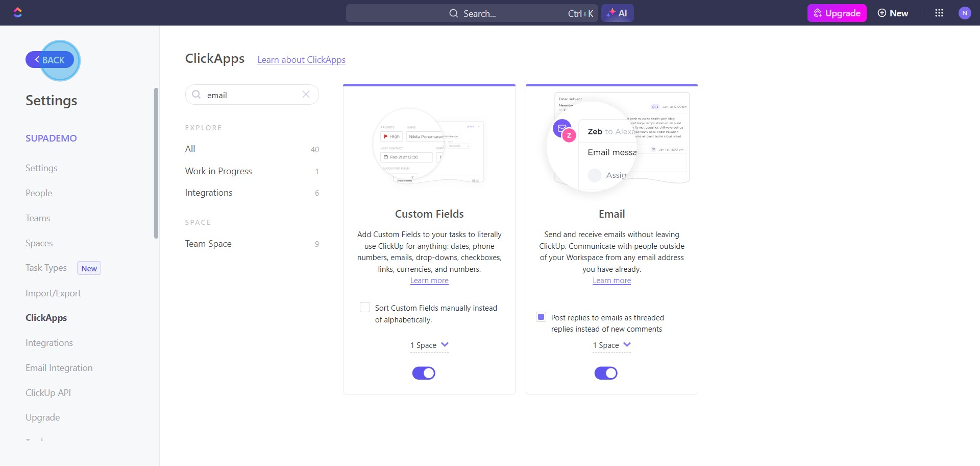This screenshot has height=466, width=980.
Task: Open Learn more link under Custom Fields
Action: pos(429,281)
